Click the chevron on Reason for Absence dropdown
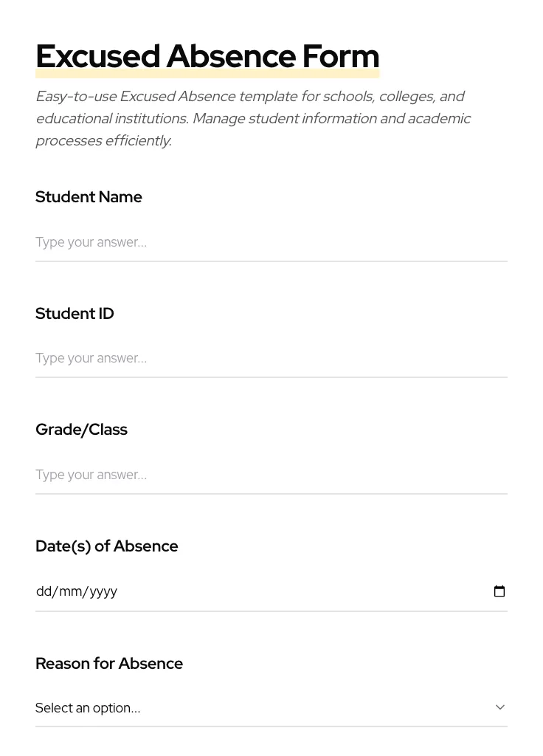543x756 pixels. (500, 707)
